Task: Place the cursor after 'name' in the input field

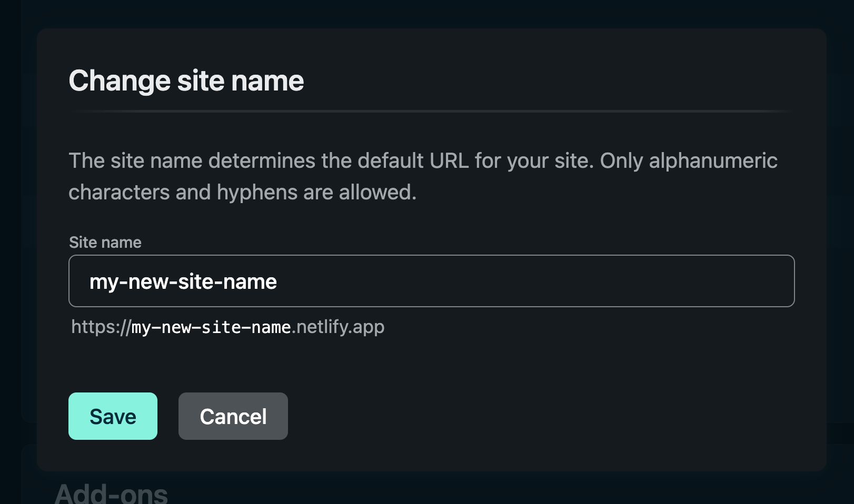Action: click(x=277, y=282)
